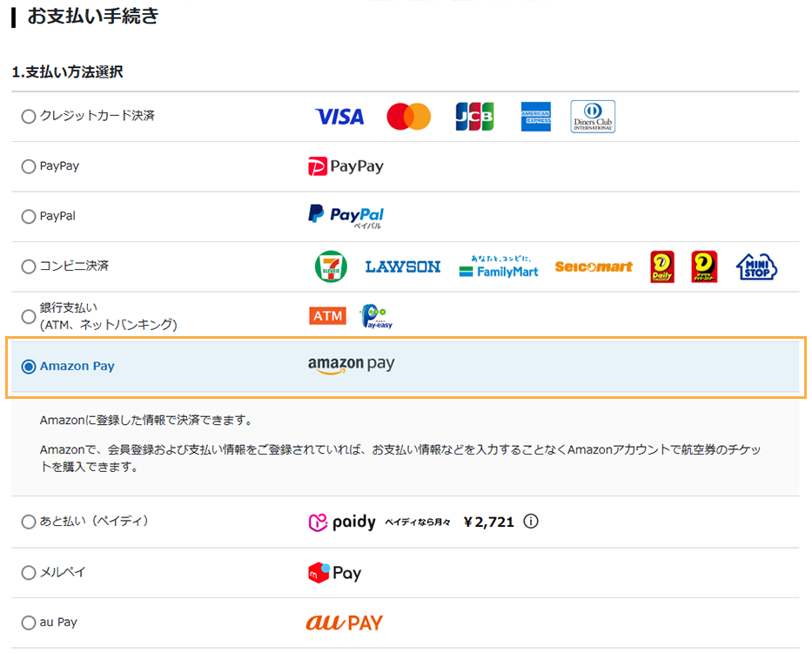Click the Ministop logo
Image resolution: width=812 pixels, height=654 pixels.
coord(755,267)
